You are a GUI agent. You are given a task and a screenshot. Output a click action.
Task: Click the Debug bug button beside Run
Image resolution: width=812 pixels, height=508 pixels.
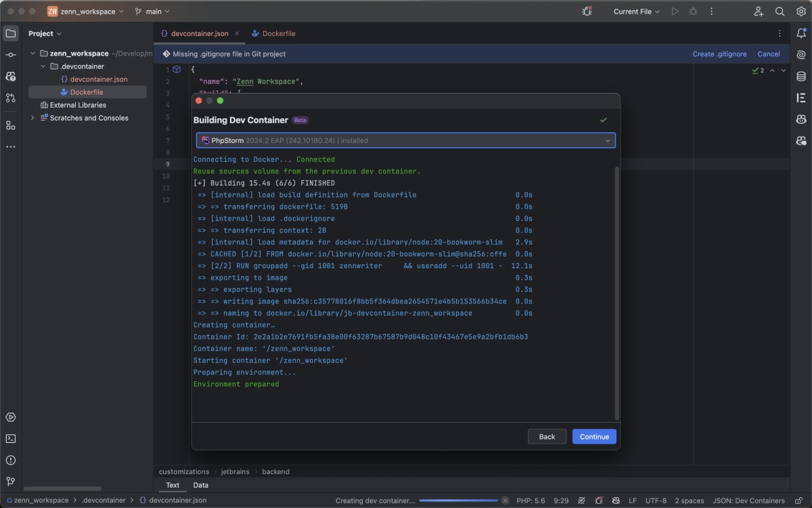tap(693, 12)
